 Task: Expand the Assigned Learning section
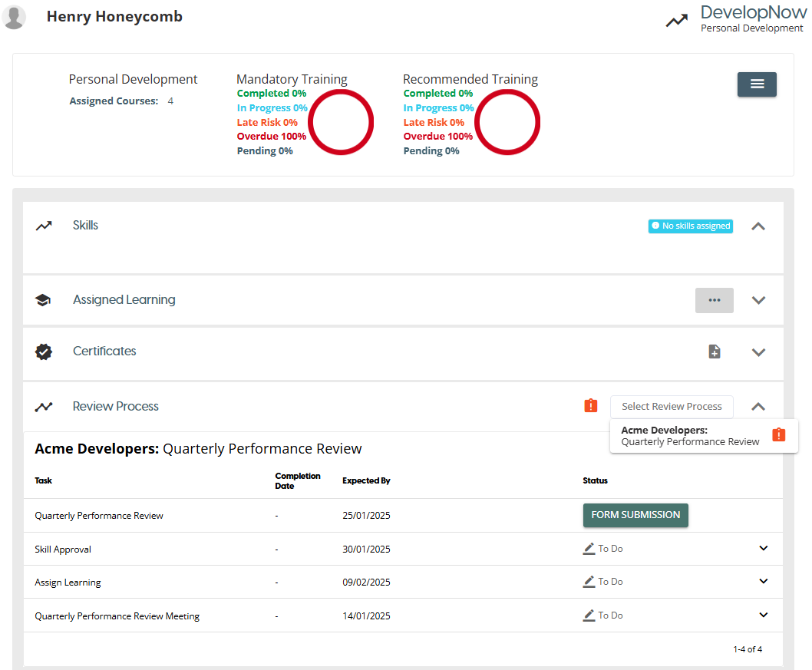(758, 300)
